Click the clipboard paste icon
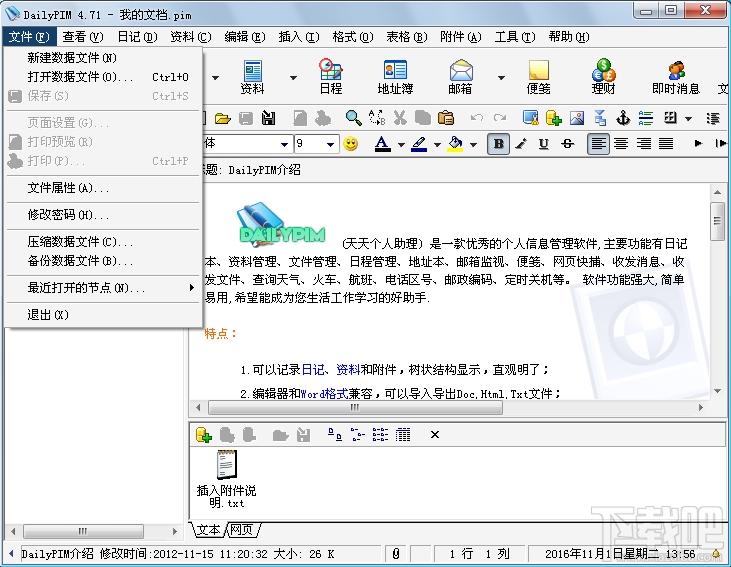The width and height of the screenshot is (731, 567). pos(446,118)
